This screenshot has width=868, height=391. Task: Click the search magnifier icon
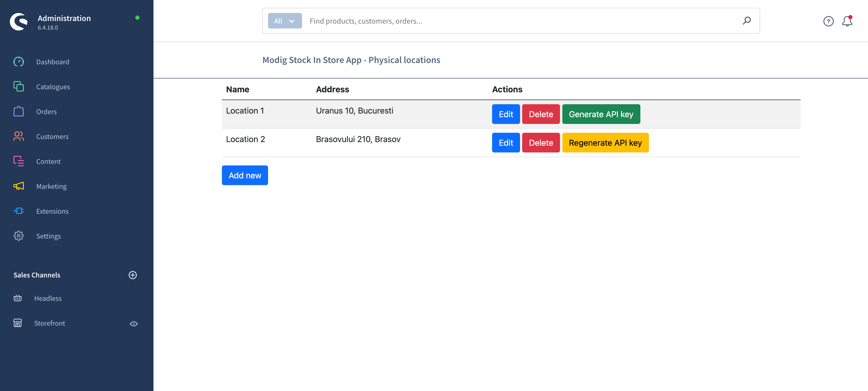746,20
